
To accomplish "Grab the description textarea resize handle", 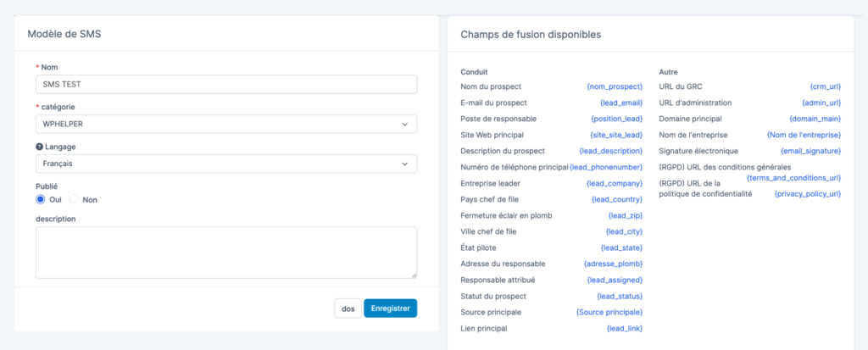I will pyautogui.click(x=414, y=275).
